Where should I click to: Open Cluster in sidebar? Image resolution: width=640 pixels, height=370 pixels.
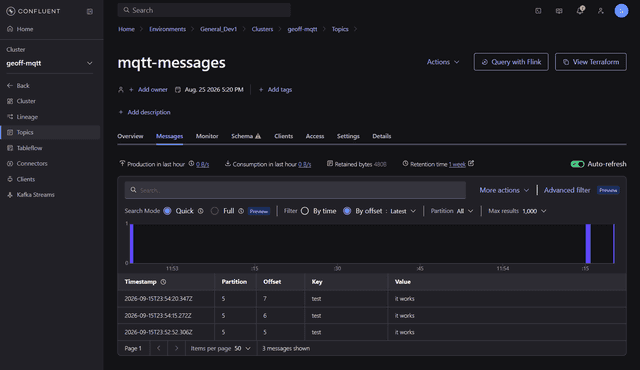click(21, 101)
